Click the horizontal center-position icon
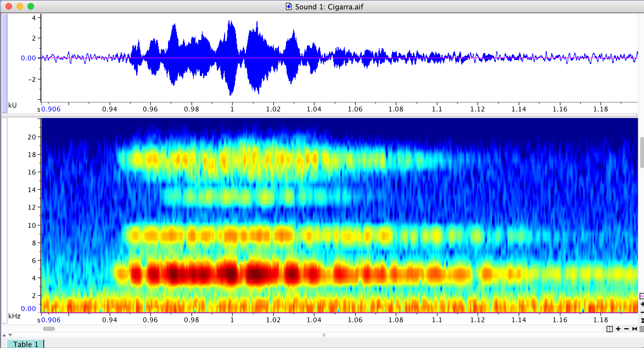The image size is (644, 348). tap(609, 329)
